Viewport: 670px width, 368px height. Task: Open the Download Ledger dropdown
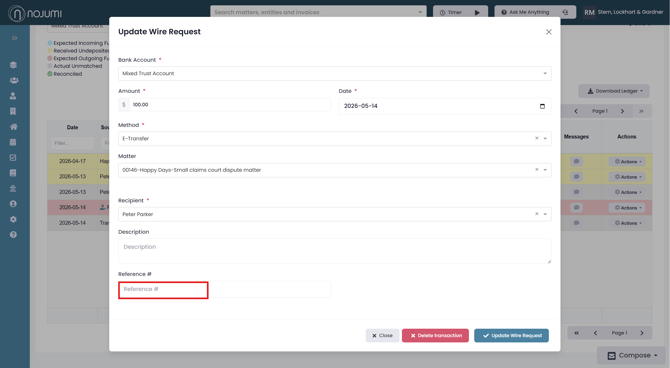[614, 91]
